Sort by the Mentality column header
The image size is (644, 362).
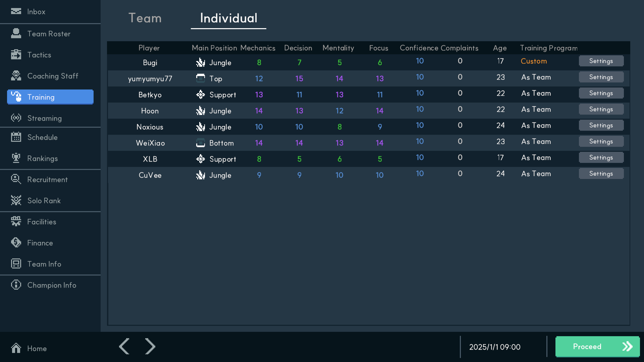[338, 48]
